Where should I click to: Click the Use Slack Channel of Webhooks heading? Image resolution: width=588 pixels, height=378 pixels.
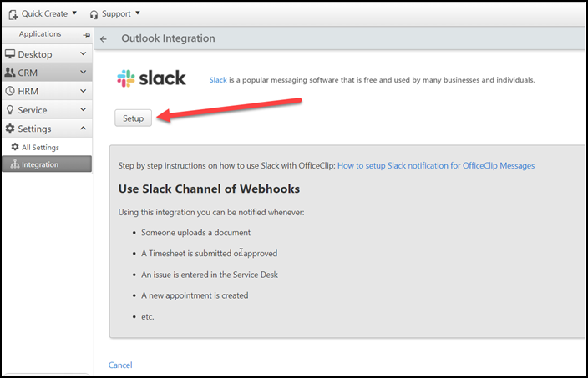[x=209, y=189]
